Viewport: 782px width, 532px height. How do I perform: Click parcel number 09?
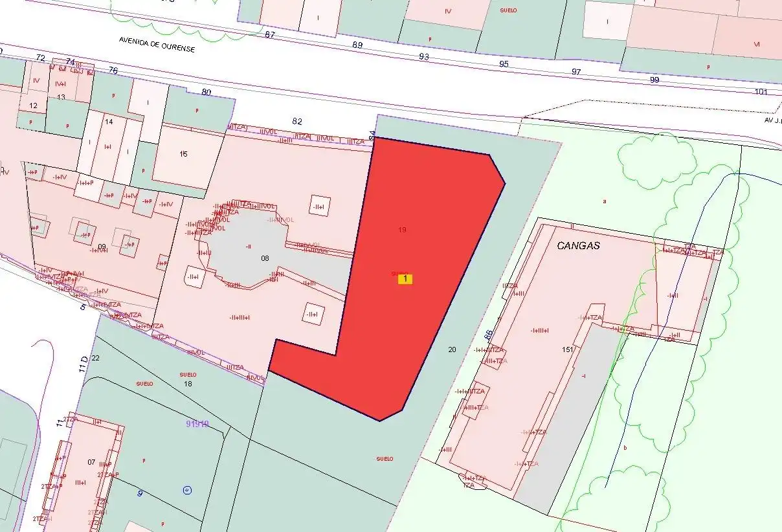tap(102, 247)
